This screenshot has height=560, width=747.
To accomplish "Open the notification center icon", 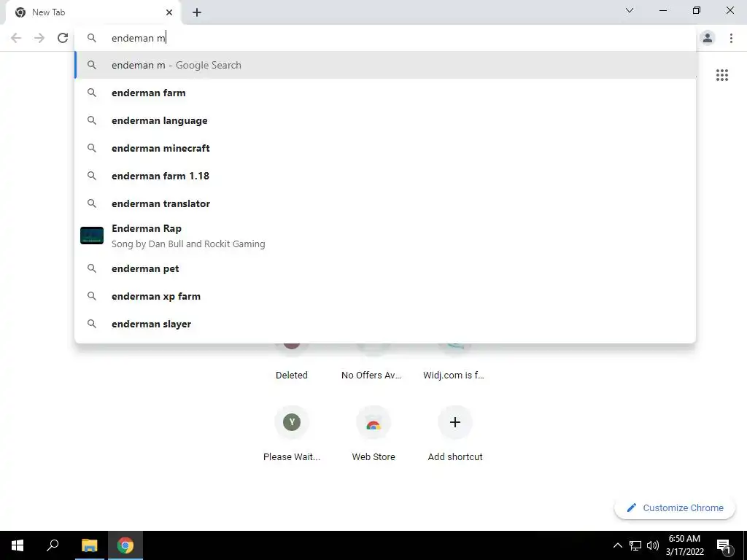I will pyautogui.click(x=724, y=545).
